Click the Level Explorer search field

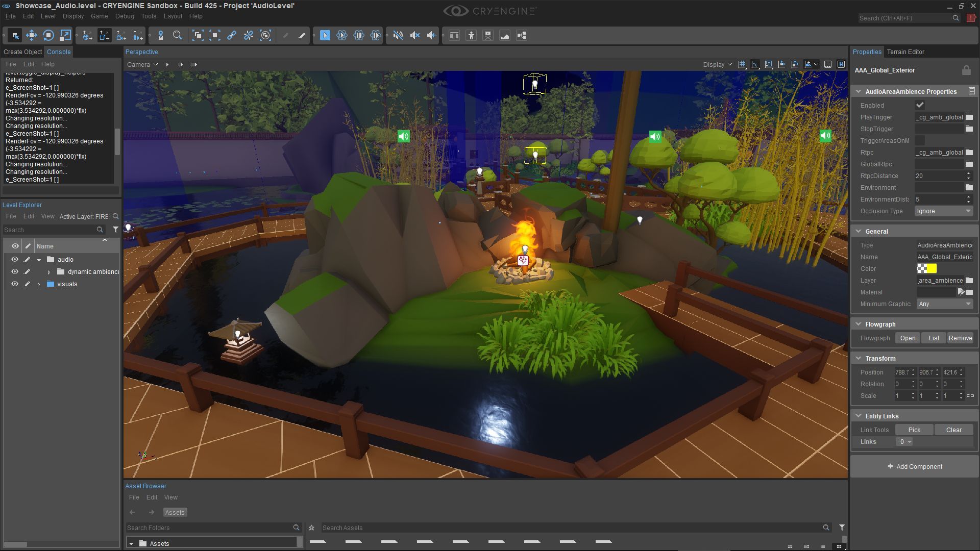[x=50, y=230]
